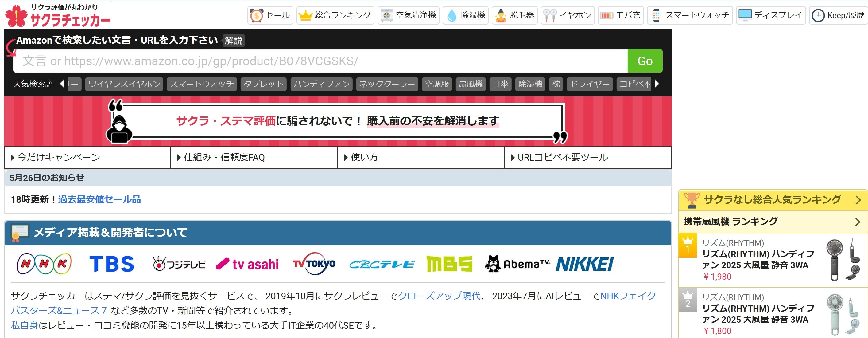Viewport: 868px width, 338px height.
Task: Click the NIKKEI logo
Action: 585,264
